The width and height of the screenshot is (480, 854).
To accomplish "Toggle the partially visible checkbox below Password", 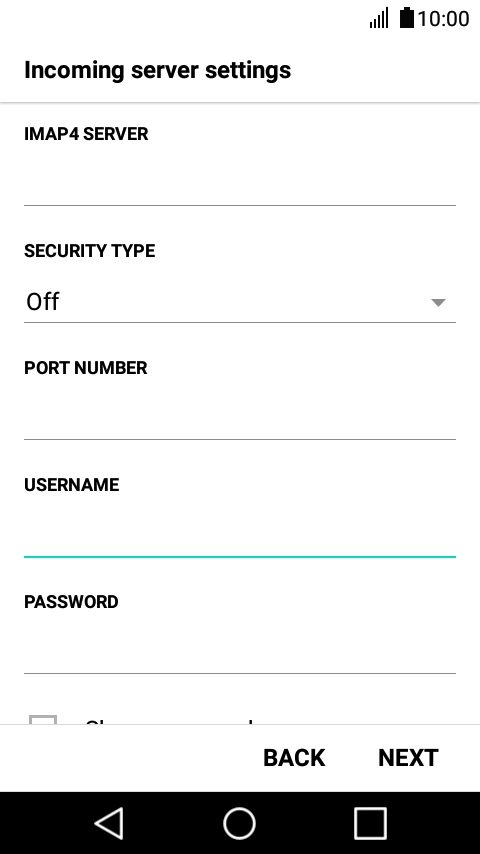I will (43, 720).
